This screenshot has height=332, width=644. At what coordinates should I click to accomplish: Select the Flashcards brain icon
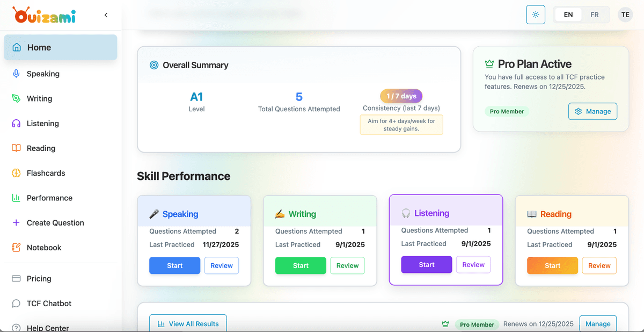[x=16, y=172]
